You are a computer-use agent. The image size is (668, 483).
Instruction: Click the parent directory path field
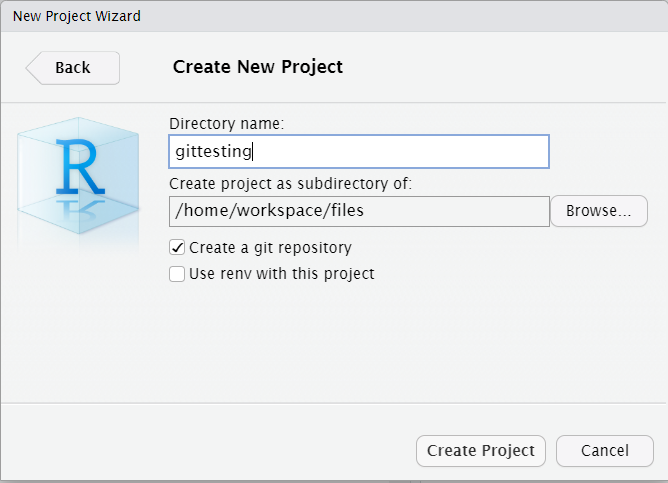pyautogui.click(x=359, y=212)
